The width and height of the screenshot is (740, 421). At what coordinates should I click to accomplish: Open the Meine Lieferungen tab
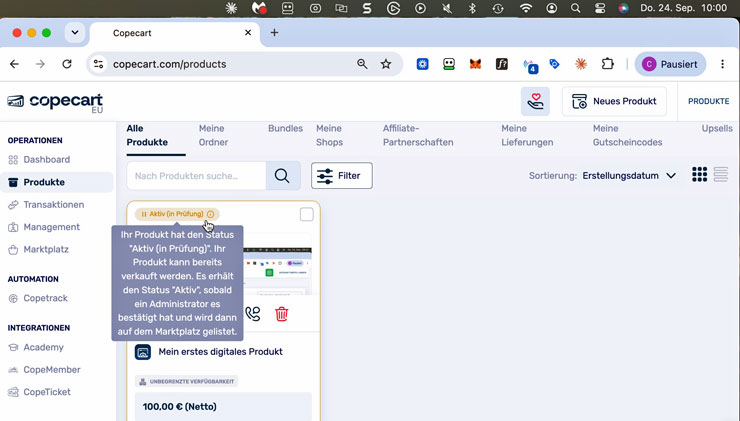pyautogui.click(x=527, y=135)
